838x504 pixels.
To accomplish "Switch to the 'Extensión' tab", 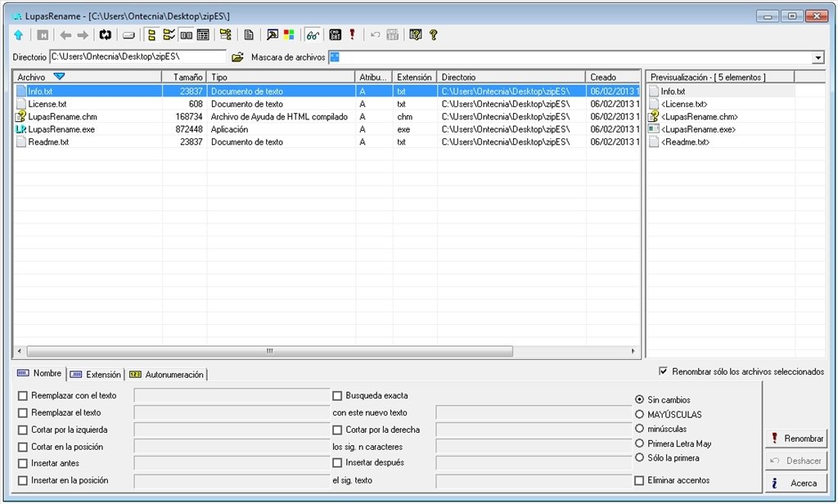I will [96, 375].
